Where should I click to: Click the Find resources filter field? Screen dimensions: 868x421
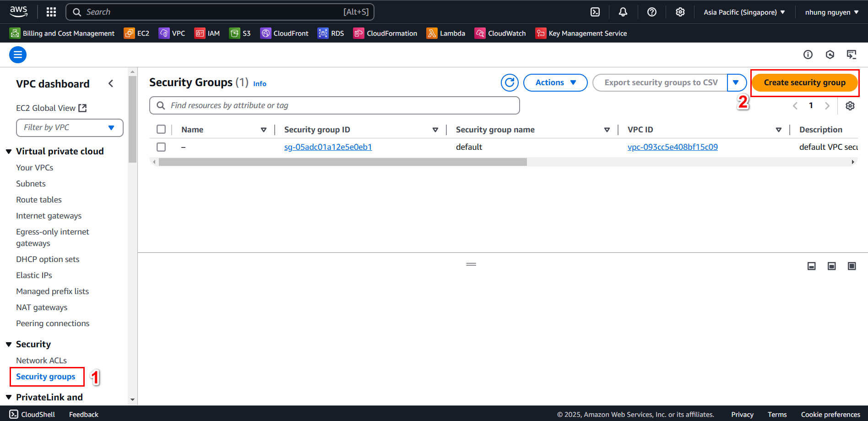pos(335,105)
